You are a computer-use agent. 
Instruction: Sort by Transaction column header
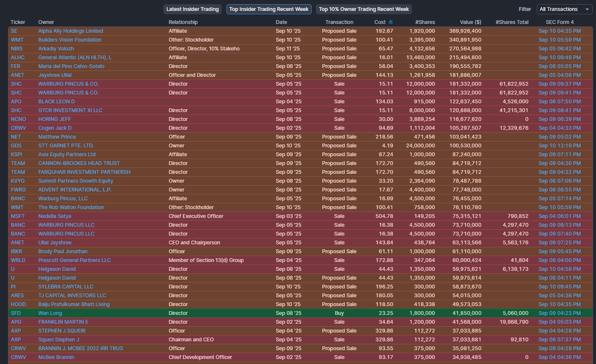(x=339, y=22)
